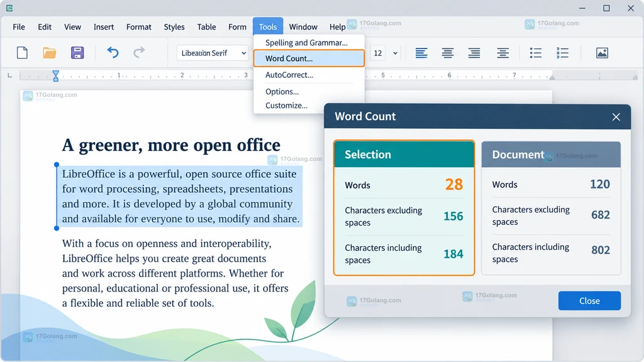Screen dimensions: 644x362
Task: Center-align the paragraph
Action: click(x=448, y=53)
